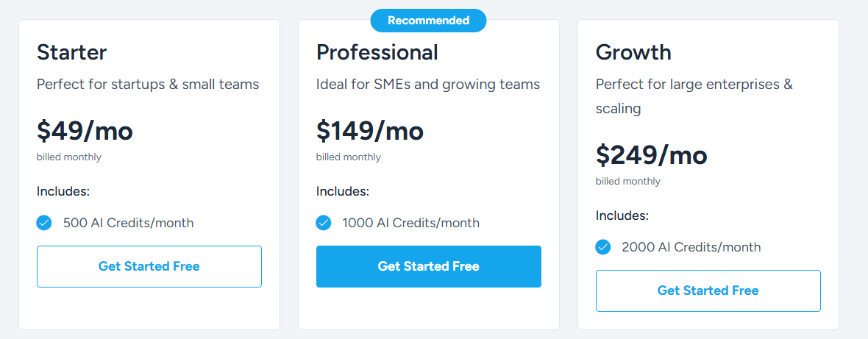Click the $49/mo price
Viewport: 868px width, 339px height.
point(85,131)
